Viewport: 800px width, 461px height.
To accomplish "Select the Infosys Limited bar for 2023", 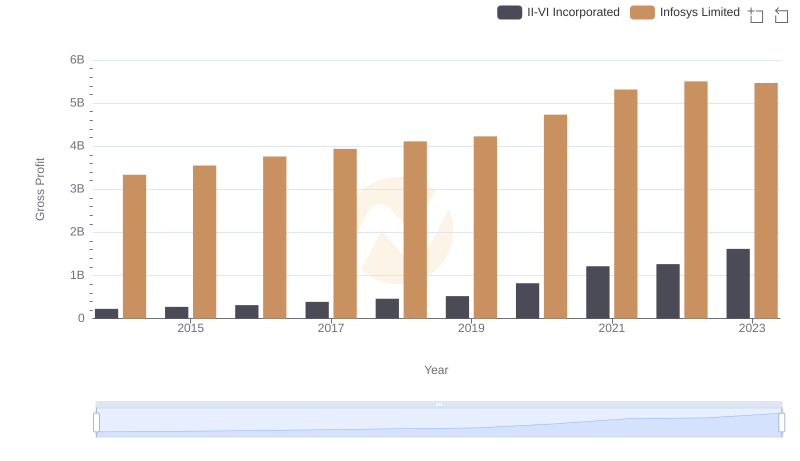I will click(766, 200).
